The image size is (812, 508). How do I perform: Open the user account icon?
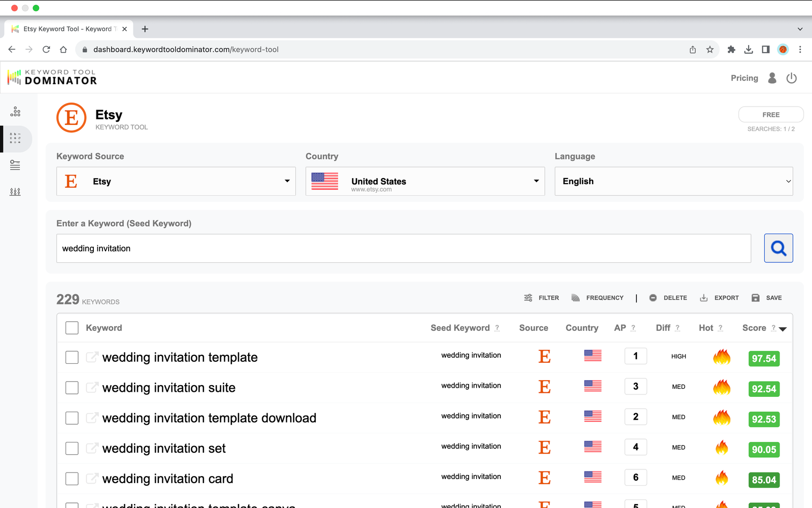tap(772, 78)
